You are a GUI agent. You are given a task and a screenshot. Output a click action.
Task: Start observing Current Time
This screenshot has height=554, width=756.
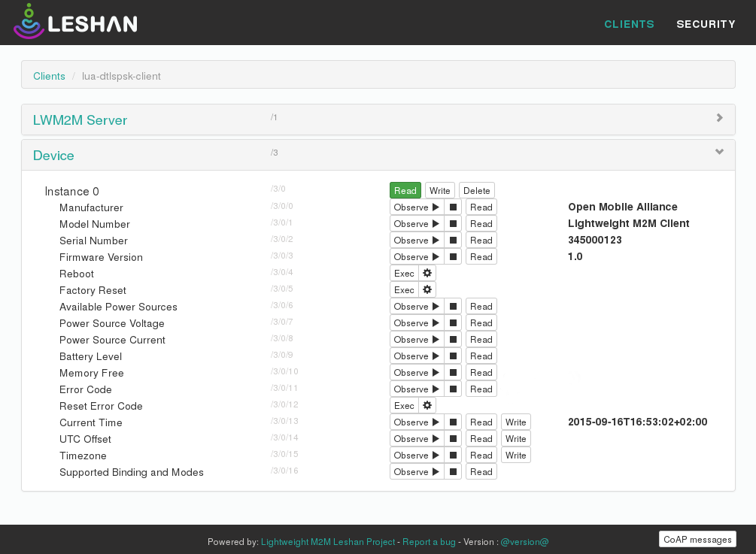(x=417, y=422)
